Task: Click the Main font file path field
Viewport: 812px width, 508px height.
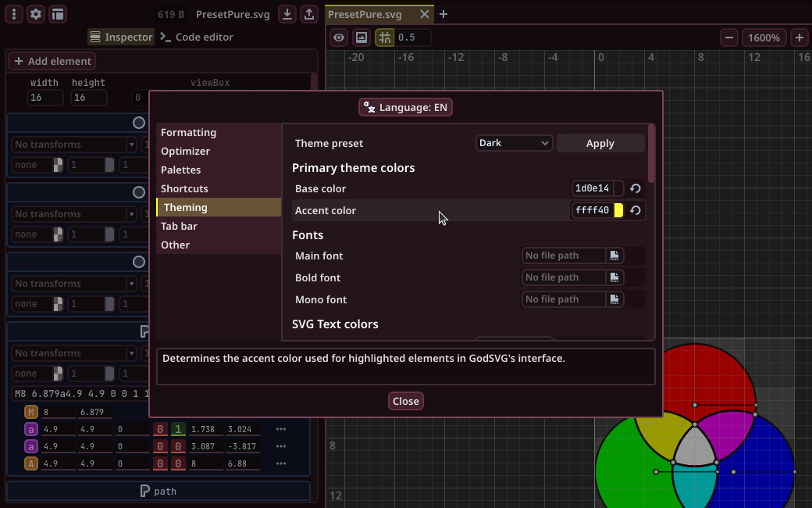Action: (564, 256)
